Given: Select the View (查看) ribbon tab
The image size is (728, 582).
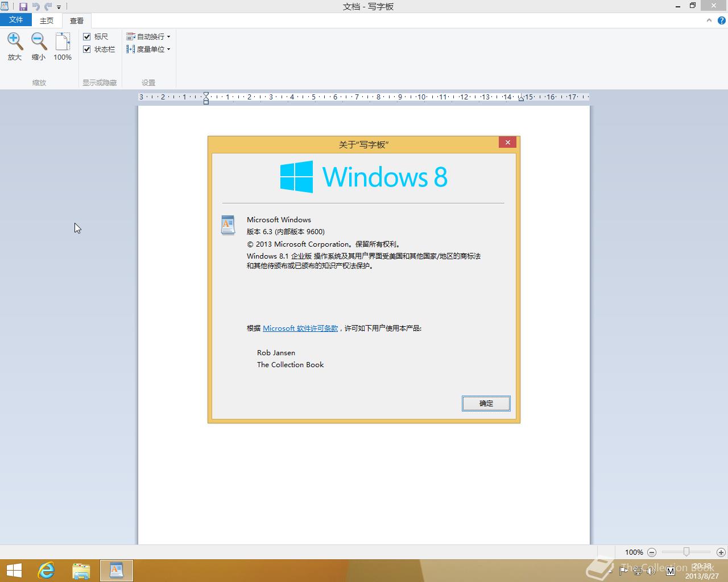Looking at the screenshot, I should [x=77, y=20].
